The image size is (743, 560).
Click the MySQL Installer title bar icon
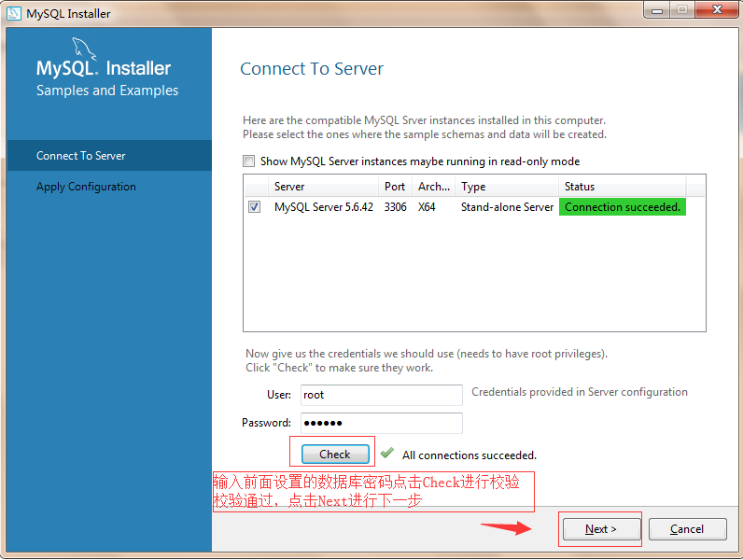coord(14,13)
